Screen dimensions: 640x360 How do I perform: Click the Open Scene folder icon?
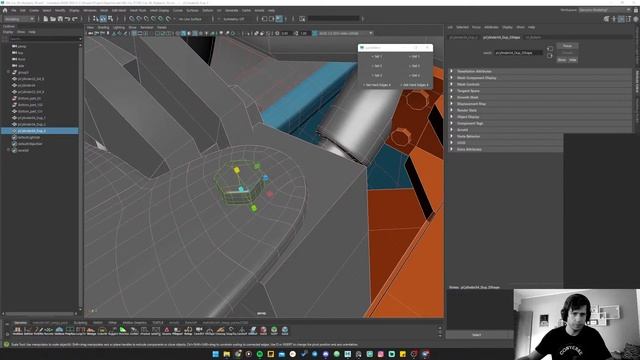click(x=53, y=19)
